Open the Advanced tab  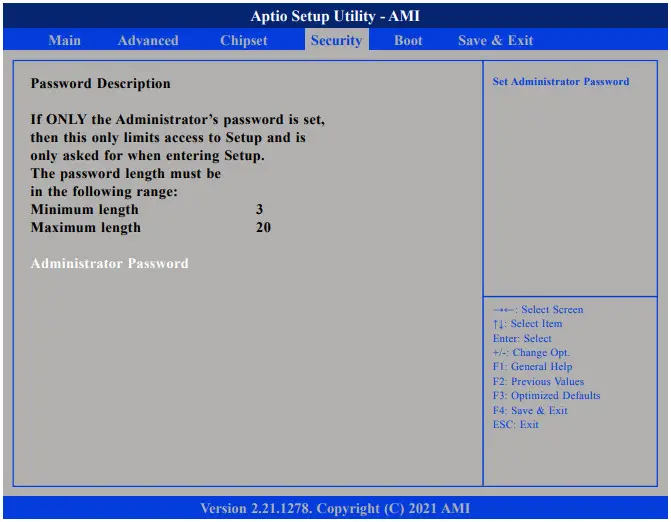coord(148,40)
